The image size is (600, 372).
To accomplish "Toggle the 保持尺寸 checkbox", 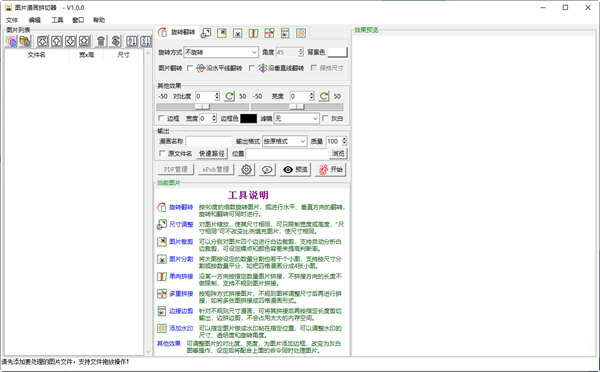I will point(314,68).
